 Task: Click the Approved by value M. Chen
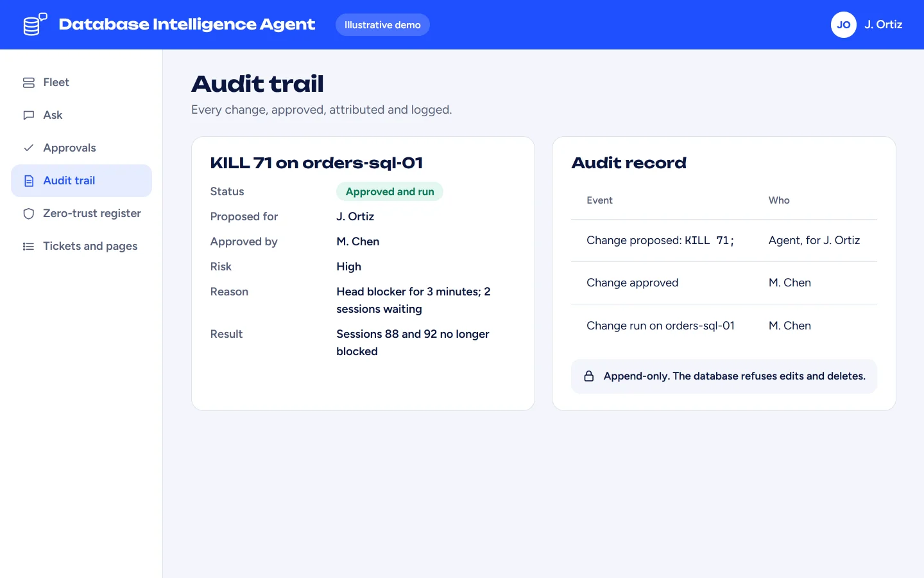[357, 241]
